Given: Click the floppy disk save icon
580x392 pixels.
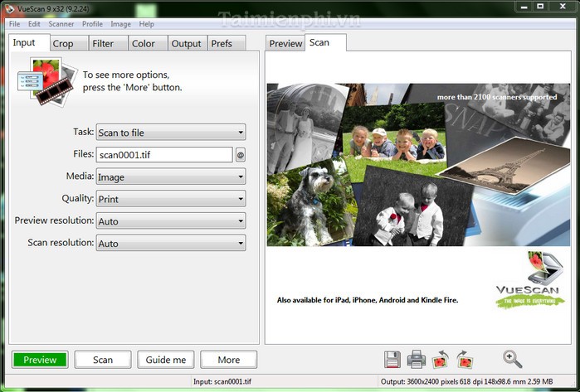Looking at the screenshot, I should (x=392, y=360).
